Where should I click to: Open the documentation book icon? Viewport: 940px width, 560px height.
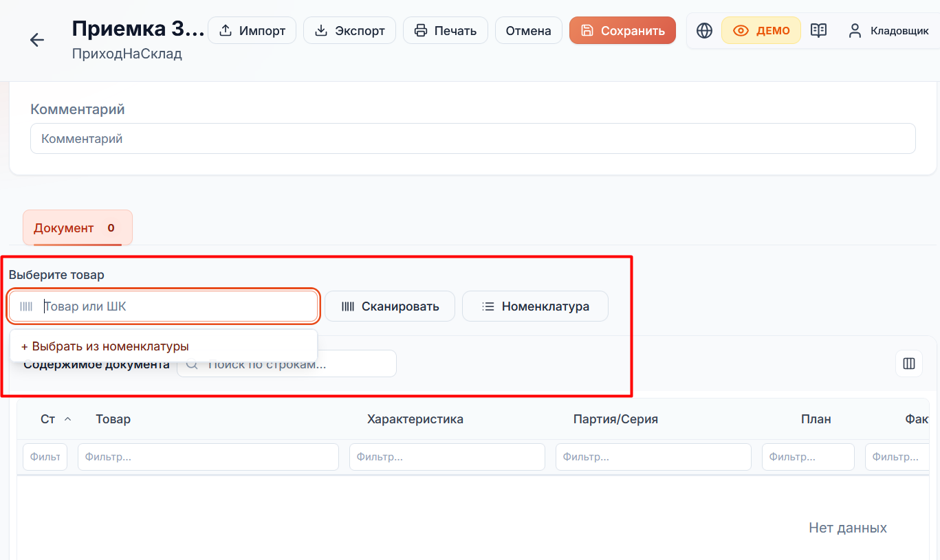(818, 30)
